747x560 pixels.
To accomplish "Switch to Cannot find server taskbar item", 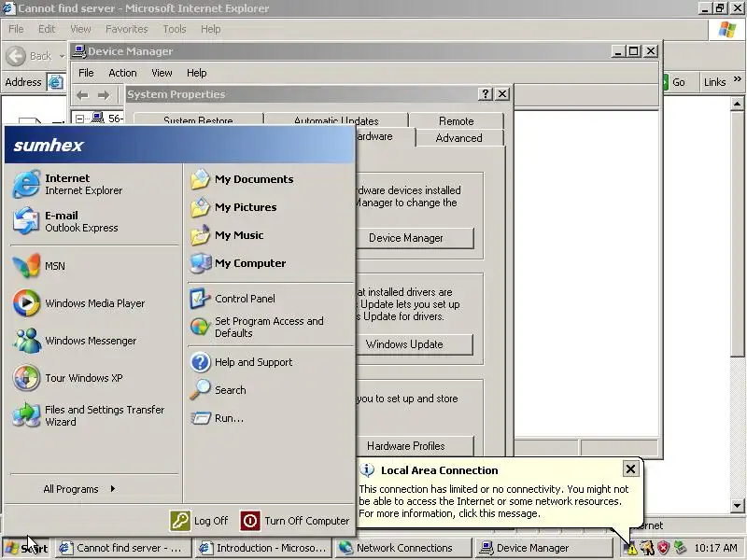I will pos(123,548).
